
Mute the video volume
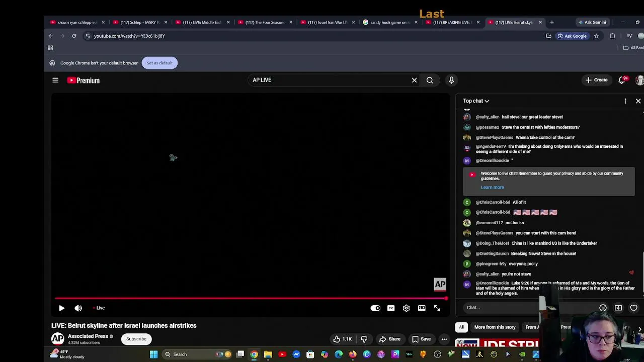click(x=78, y=308)
